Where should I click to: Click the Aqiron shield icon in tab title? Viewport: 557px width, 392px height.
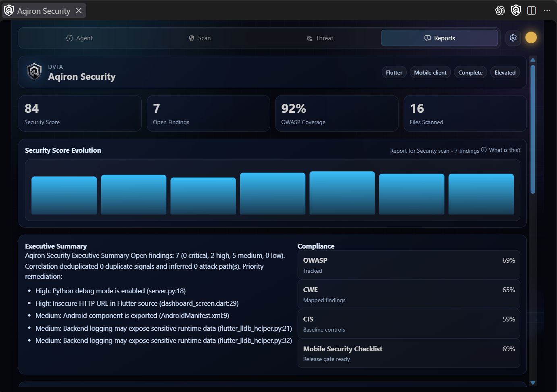point(9,10)
